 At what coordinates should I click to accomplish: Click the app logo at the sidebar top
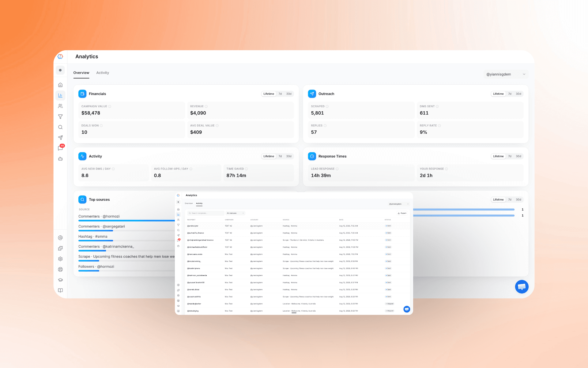pos(60,56)
